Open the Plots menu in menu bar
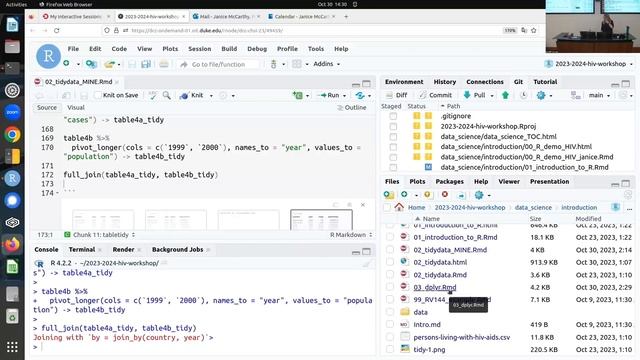640x360 pixels. click(170, 49)
